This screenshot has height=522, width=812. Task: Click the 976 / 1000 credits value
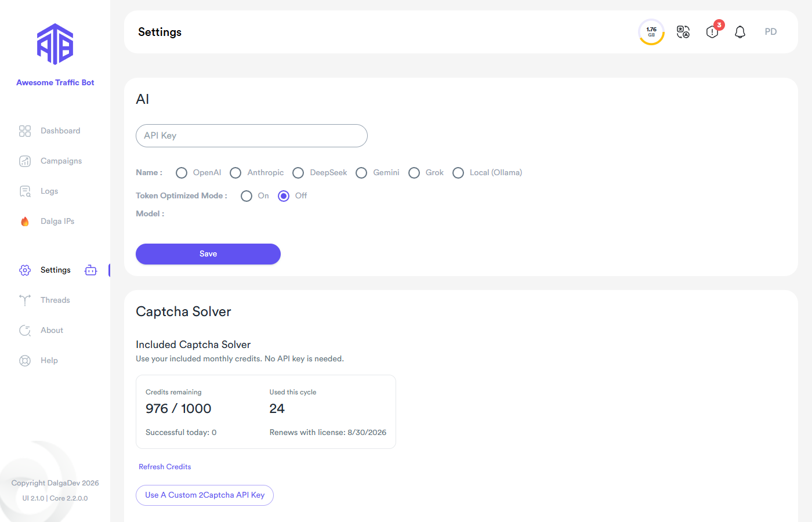point(179,409)
